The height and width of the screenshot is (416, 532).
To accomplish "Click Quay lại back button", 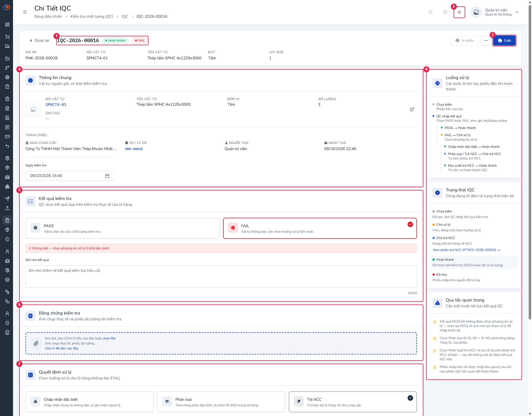I will pyautogui.click(x=39, y=40).
